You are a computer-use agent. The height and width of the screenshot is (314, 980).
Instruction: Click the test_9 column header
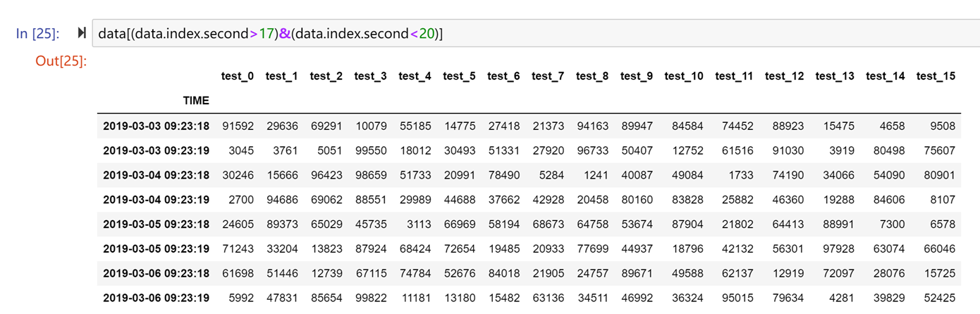[637, 76]
